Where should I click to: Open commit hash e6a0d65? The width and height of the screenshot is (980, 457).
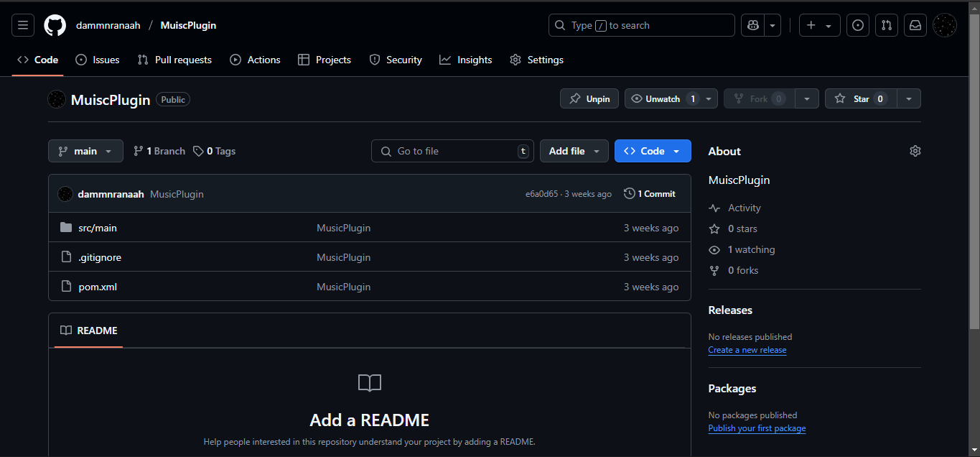[541, 194]
